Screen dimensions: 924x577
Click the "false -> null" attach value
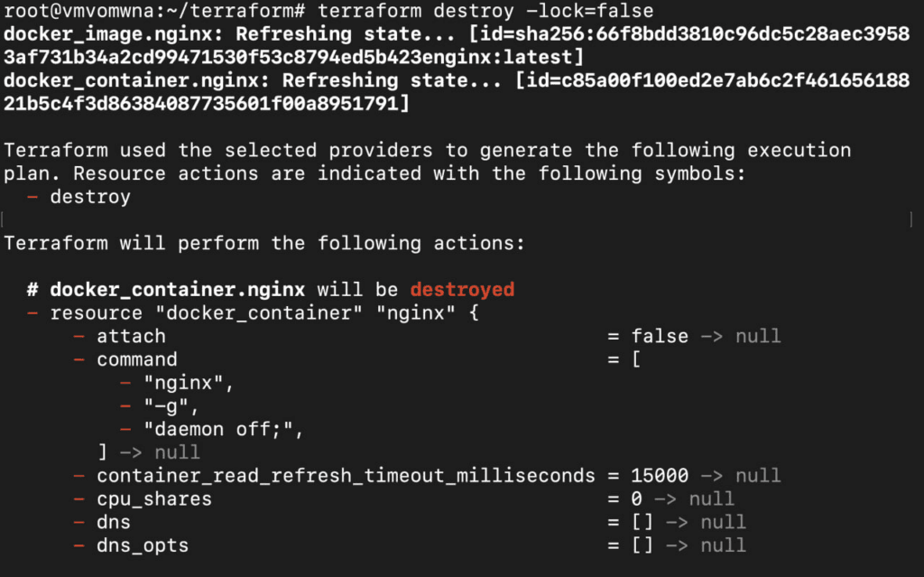693,337
